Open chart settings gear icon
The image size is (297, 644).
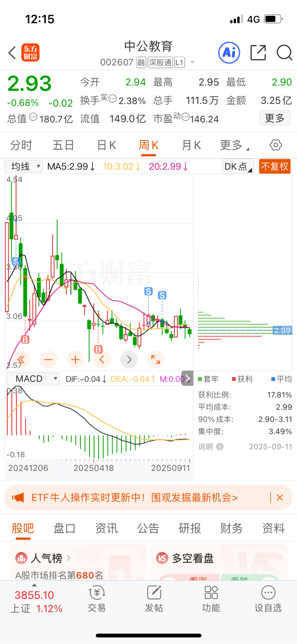276,145
